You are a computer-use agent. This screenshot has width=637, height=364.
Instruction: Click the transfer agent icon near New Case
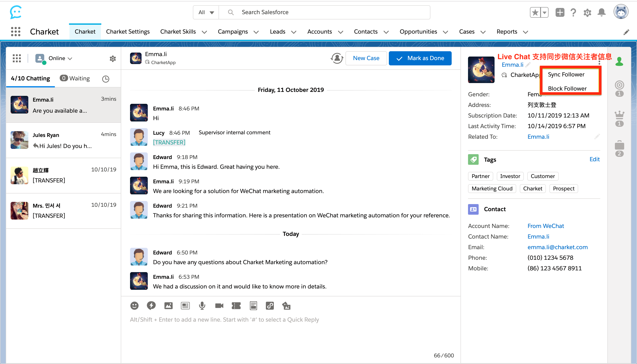[x=337, y=58]
